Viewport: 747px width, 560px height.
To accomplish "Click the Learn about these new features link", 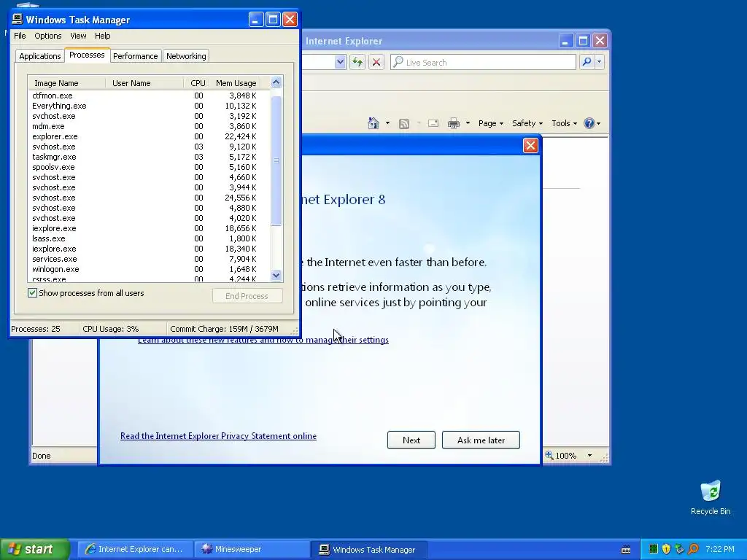I will coord(263,340).
